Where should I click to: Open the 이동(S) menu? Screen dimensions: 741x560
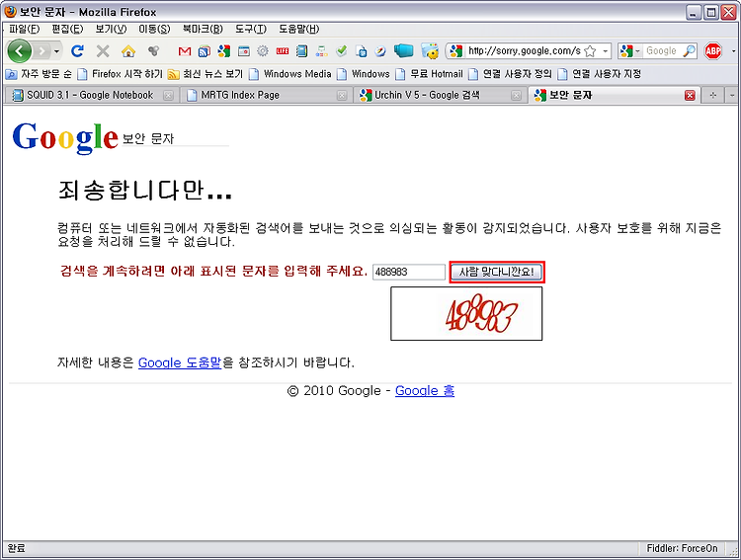coord(154,29)
